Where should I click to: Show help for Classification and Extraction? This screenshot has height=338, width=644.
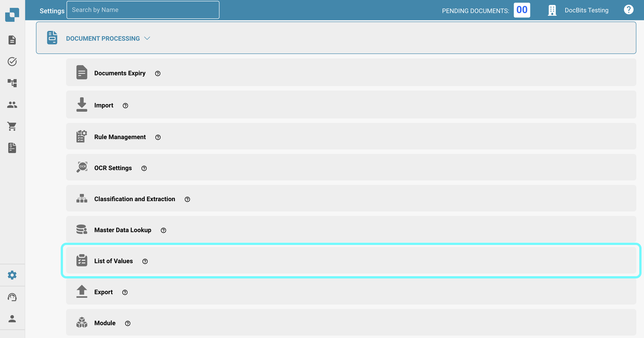click(x=187, y=199)
